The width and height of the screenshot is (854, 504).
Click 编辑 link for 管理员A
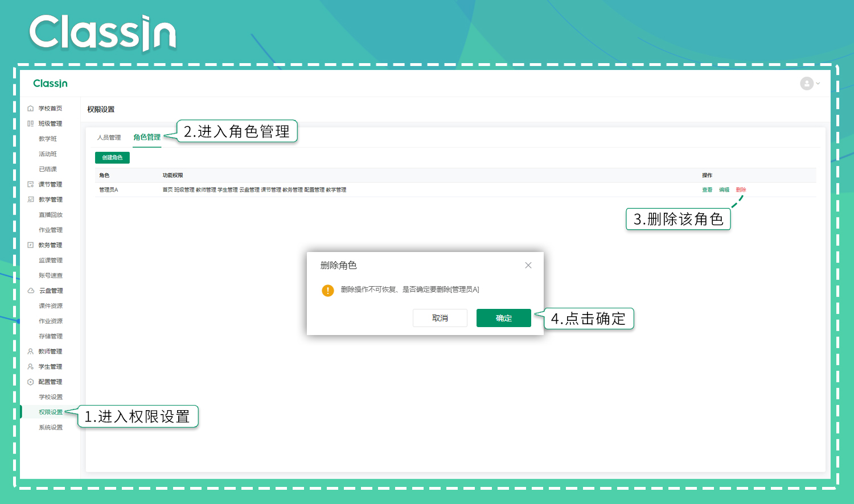coord(724,190)
